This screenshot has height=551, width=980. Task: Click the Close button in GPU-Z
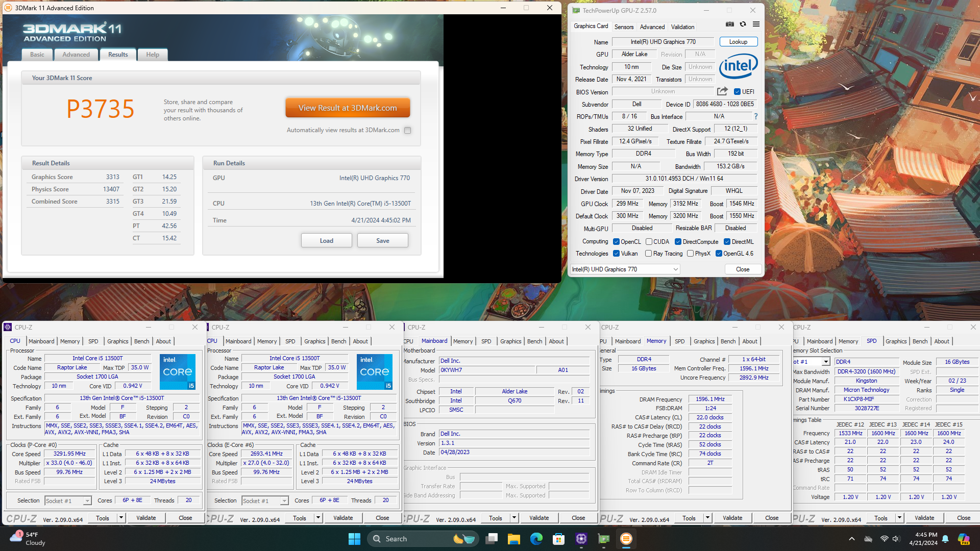click(x=743, y=269)
